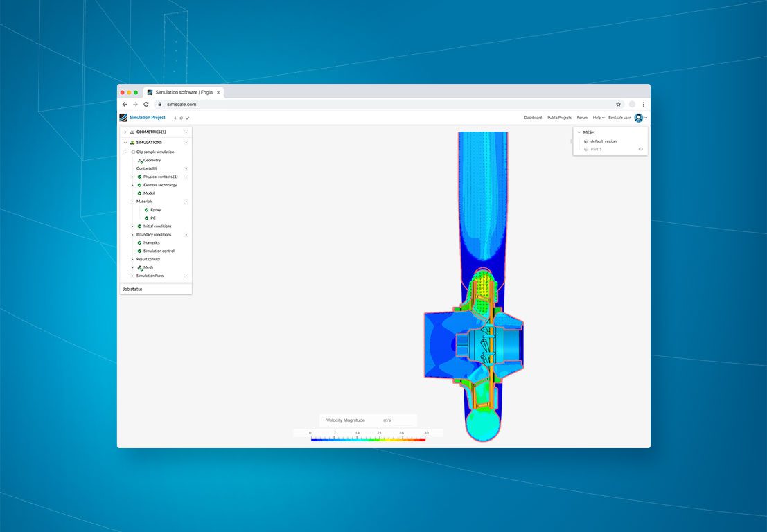The image size is (767, 532).
Task: Open the Job status panel
Action: tap(156, 289)
